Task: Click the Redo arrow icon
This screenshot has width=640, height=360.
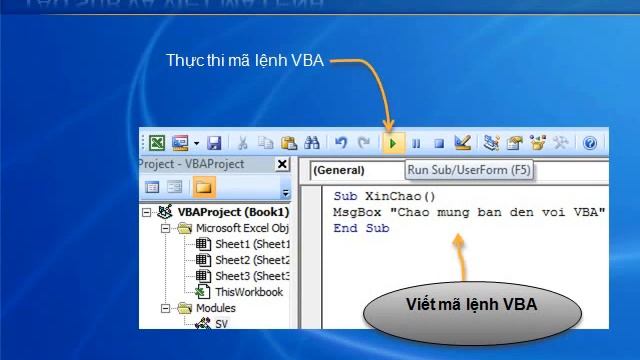Action: tap(364, 143)
